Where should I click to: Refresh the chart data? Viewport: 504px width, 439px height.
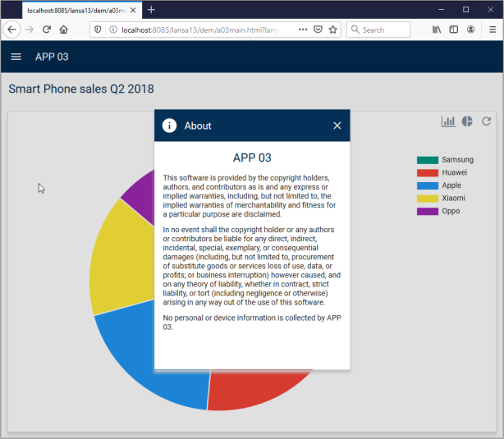(x=486, y=121)
